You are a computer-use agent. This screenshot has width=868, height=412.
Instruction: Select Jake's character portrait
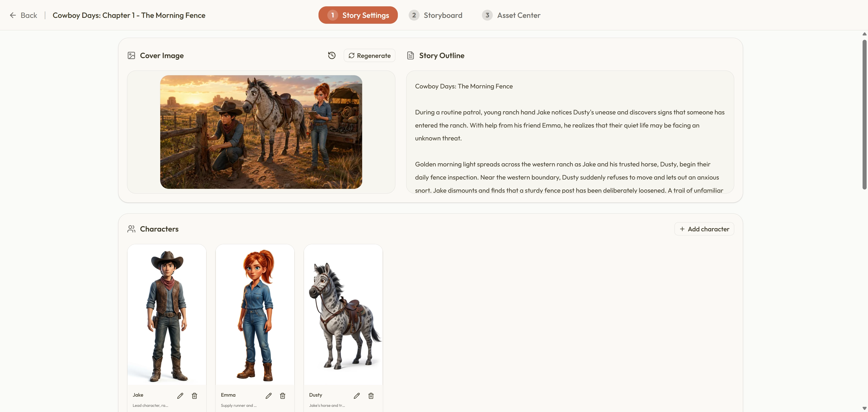167,315
